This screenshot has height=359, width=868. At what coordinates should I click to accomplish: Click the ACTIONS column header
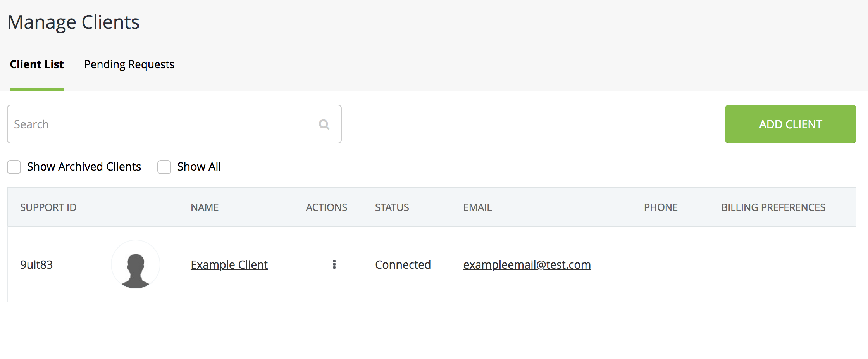[326, 207]
